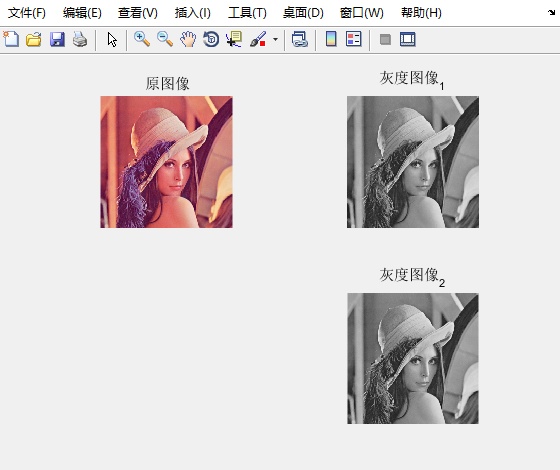
Task: Click the Show Plot Tools and Dock icon
Action: [408, 39]
